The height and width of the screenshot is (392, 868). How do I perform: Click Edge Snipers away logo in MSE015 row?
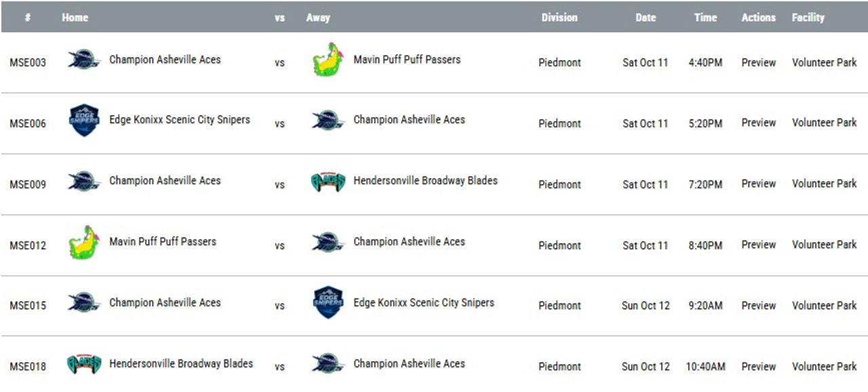coord(328,302)
